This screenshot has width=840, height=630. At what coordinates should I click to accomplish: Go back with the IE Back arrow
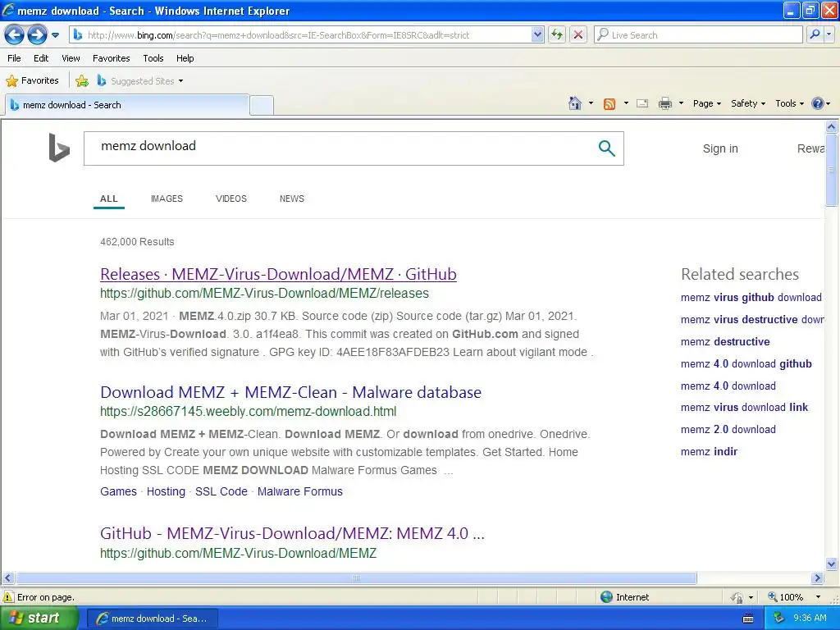(14, 35)
